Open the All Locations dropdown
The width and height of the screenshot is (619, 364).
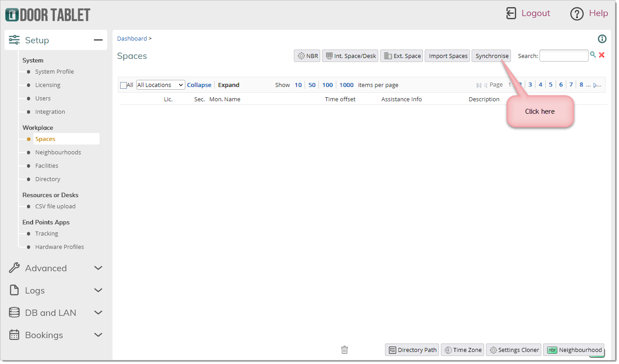[x=160, y=85]
